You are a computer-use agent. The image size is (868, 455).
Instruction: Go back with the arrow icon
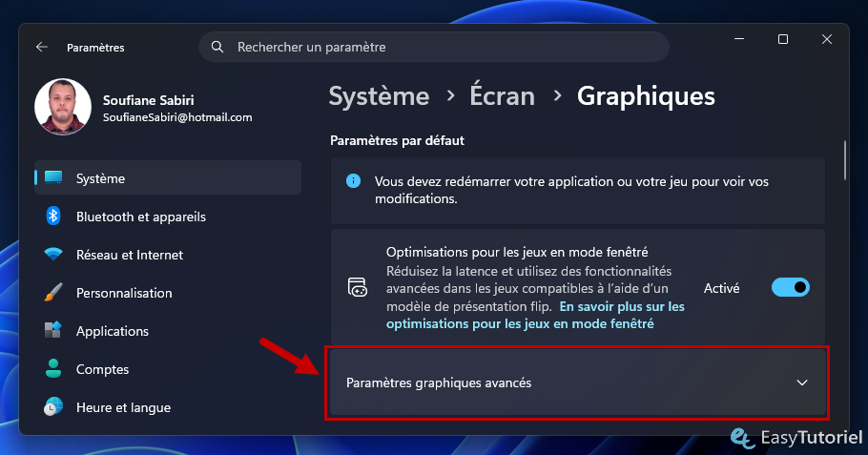click(x=42, y=47)
